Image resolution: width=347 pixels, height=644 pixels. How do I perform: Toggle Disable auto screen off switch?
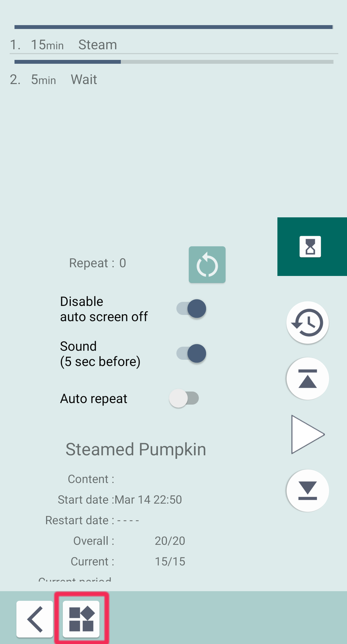click(x=191, y=309)
